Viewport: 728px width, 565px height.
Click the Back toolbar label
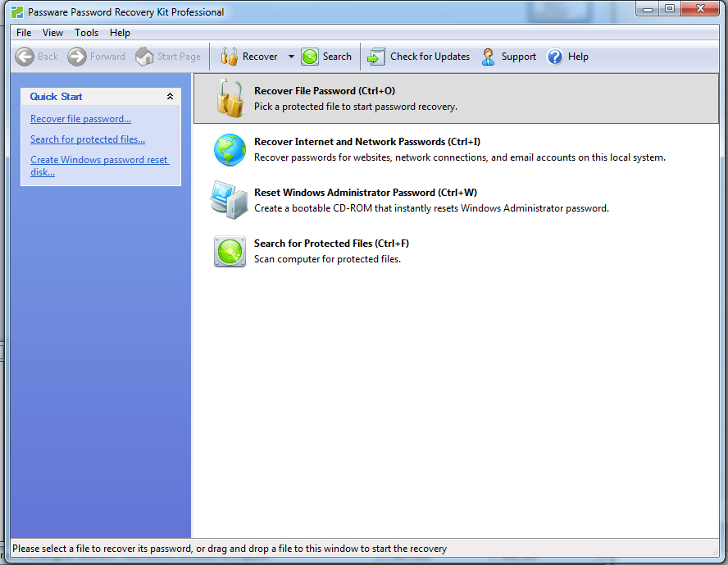(x=48, y=57)
